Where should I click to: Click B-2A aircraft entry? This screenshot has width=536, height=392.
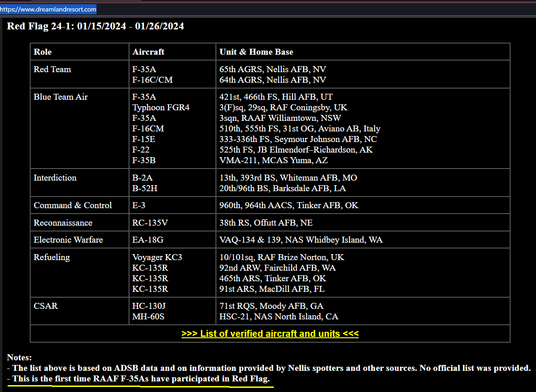pos(143,178)
